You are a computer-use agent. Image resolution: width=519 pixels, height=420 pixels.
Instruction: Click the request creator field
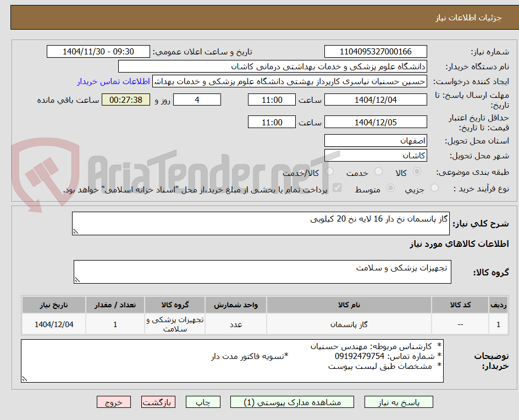[290, 81]
